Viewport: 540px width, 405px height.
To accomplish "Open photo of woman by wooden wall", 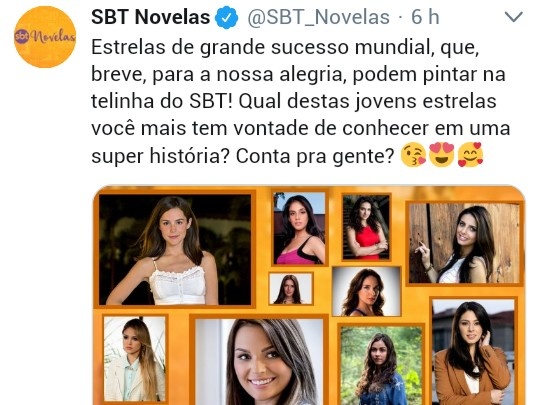I will tap(464, 243).
